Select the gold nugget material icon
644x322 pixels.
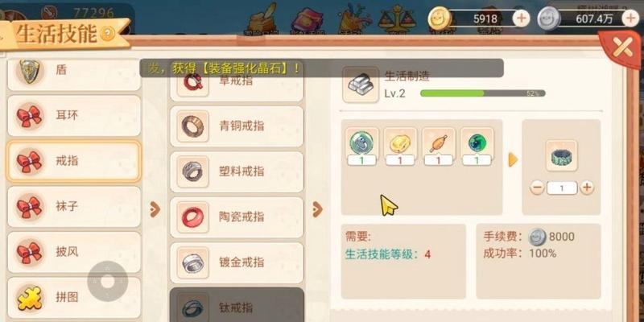tap(400, 142)
